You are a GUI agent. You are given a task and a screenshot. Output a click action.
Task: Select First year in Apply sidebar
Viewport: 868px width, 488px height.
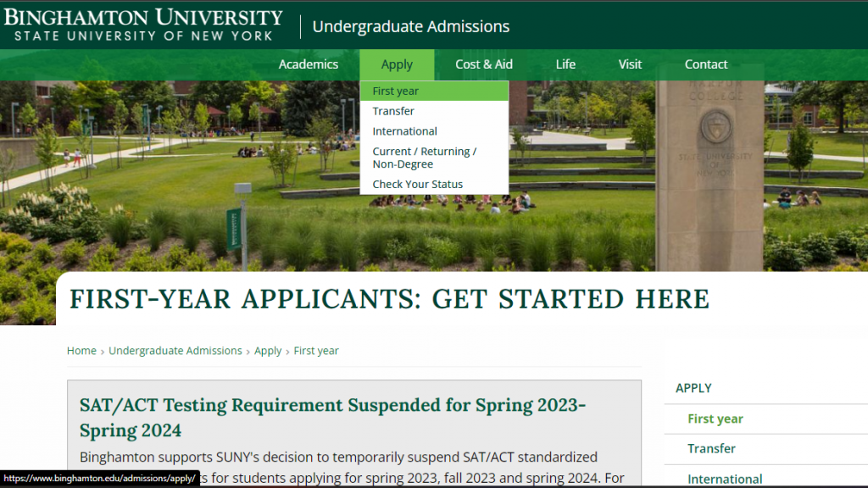coord(715,419)
